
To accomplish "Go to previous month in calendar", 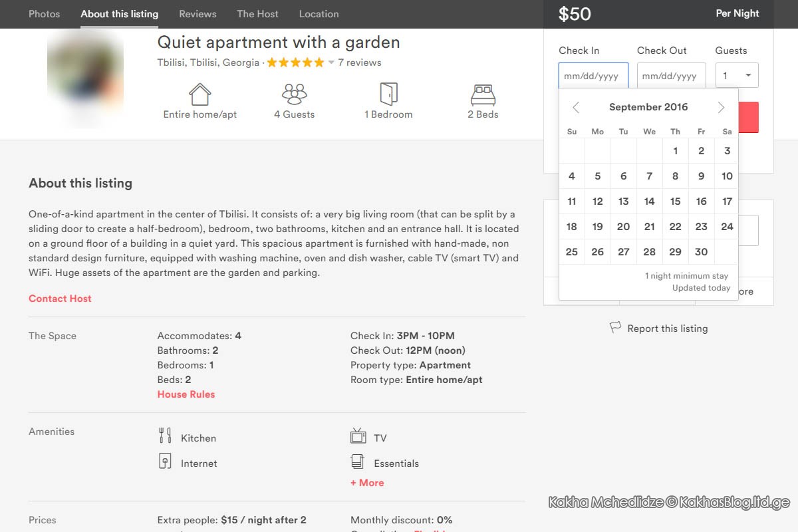I will [x=576, y=107].
